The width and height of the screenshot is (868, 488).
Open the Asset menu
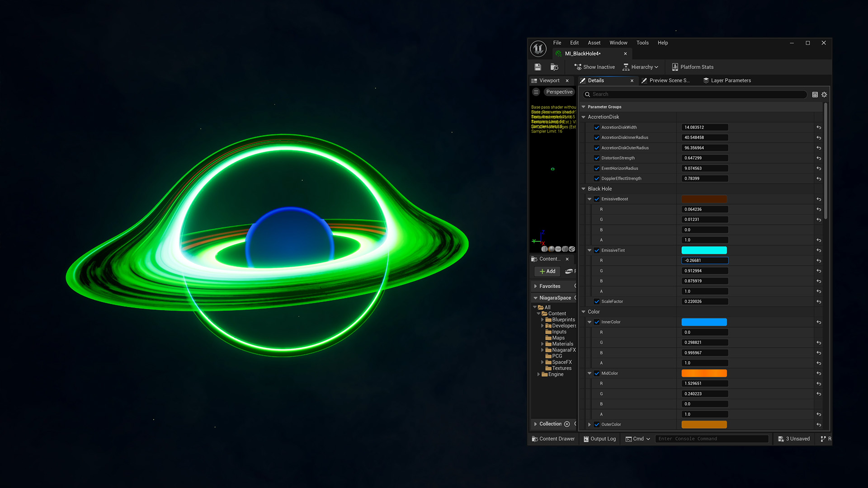(x=594, y=43)
